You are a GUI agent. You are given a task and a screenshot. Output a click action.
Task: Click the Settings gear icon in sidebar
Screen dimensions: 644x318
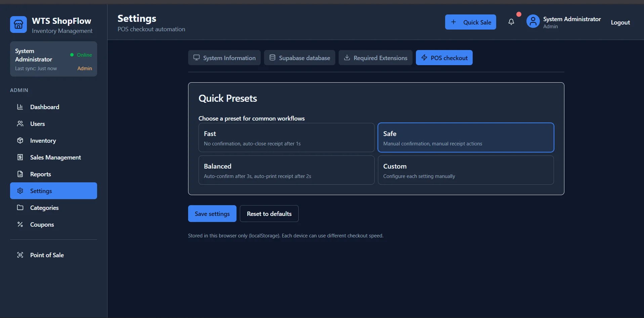(x=20, y=191)
